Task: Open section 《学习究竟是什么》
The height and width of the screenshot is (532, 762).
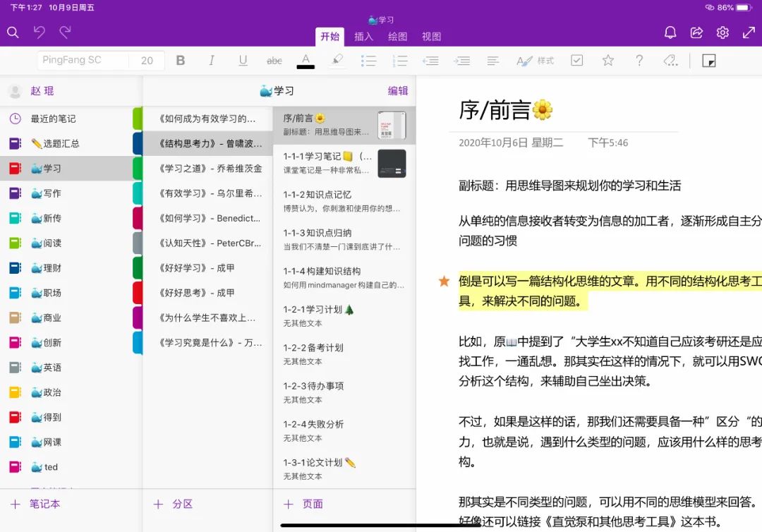Action: tap(207, 342)
